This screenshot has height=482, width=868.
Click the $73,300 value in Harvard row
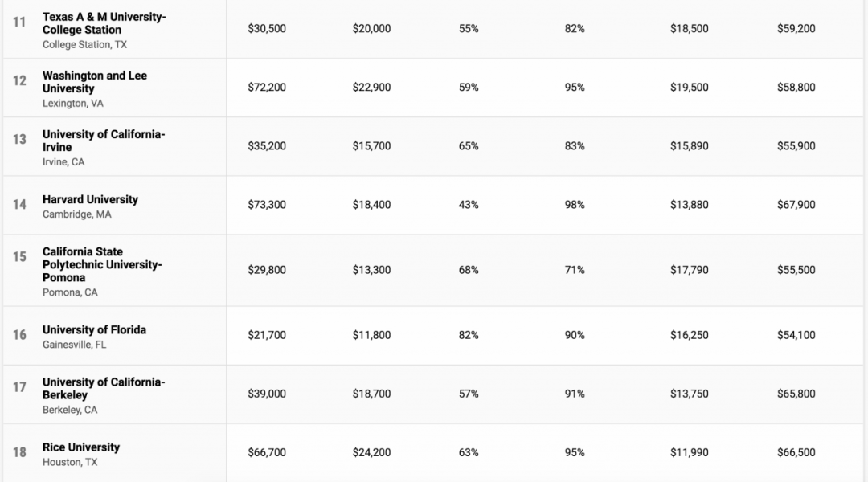[267, 205]
